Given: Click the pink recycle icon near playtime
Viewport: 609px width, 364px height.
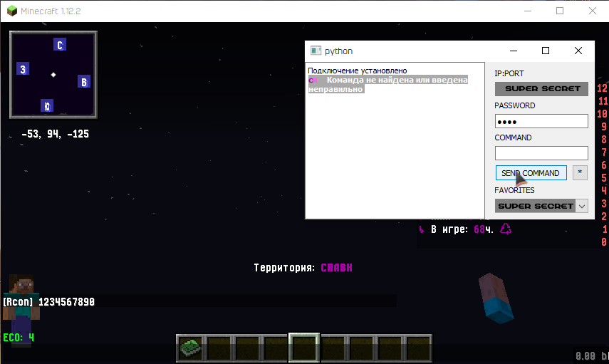Looking at the screenshot, I should pyautogui.click(x=506, y=229).
